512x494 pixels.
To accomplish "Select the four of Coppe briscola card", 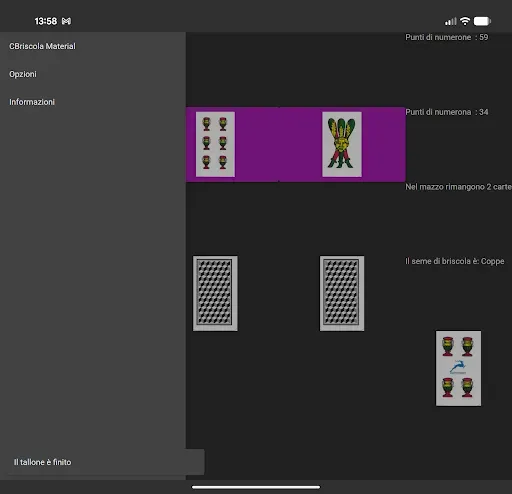I will pos(458,368).
